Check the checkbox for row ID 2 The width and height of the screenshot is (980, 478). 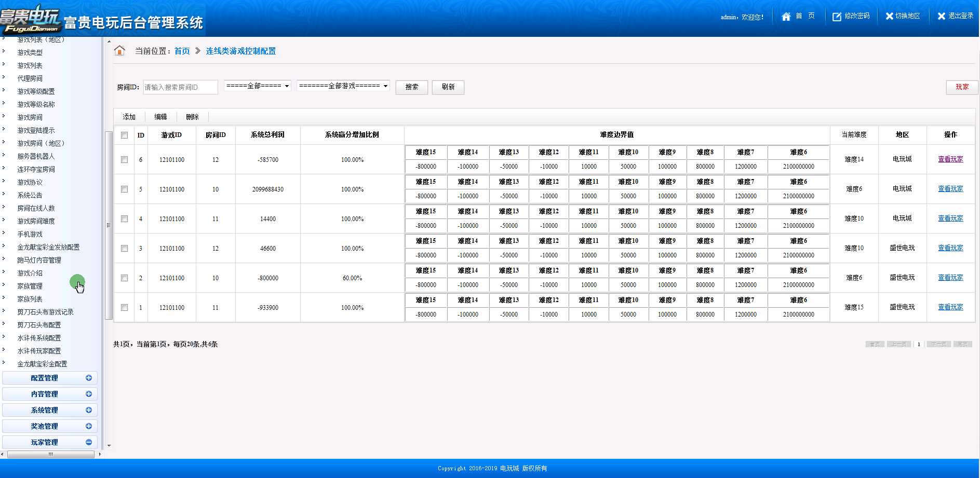click(x=124, y=278)
